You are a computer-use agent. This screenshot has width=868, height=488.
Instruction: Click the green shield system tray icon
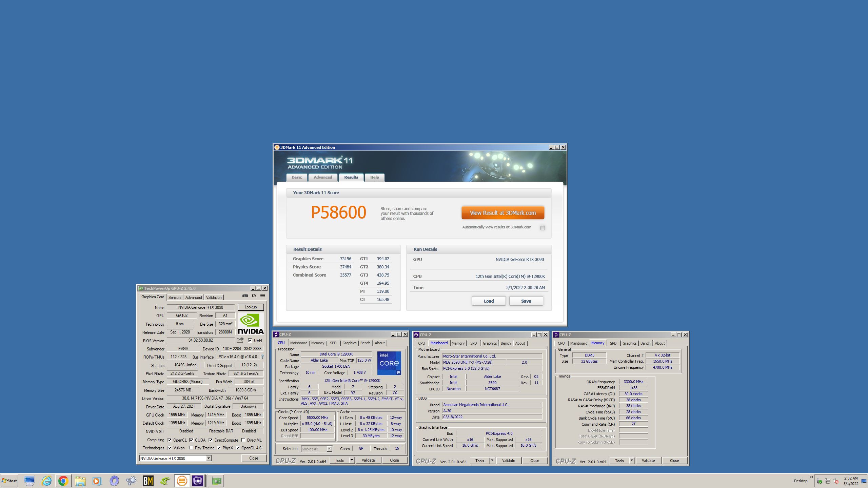819,481
